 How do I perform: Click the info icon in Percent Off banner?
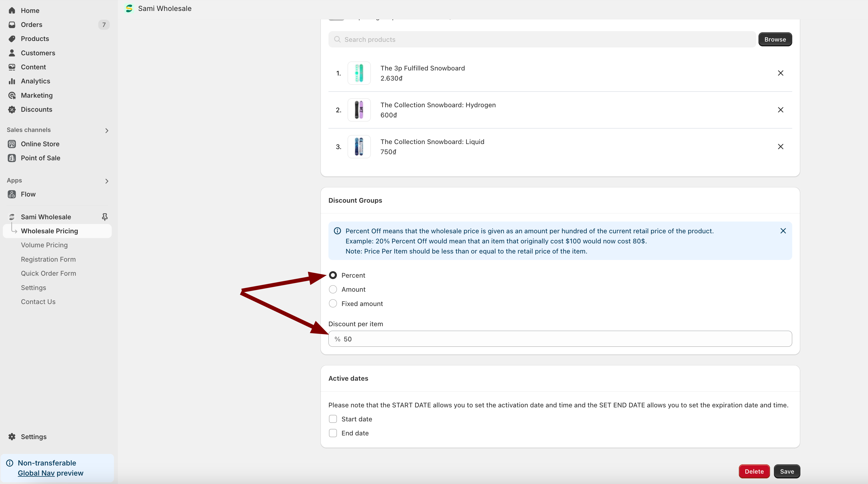(337, 231)
